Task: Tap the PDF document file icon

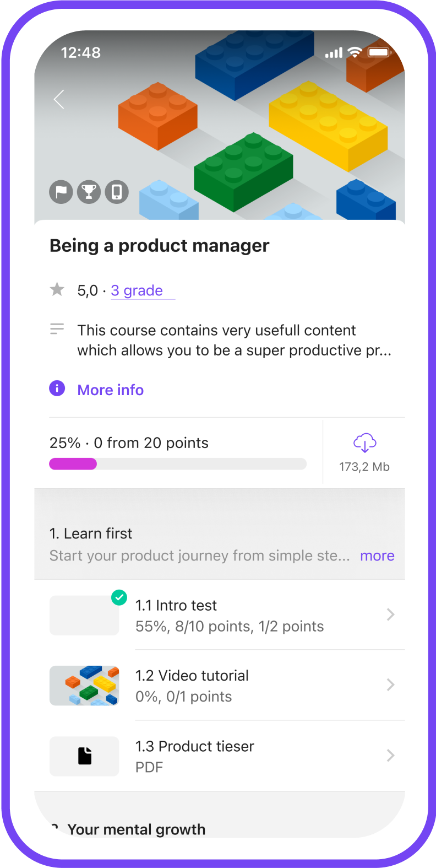Action: 84,756
